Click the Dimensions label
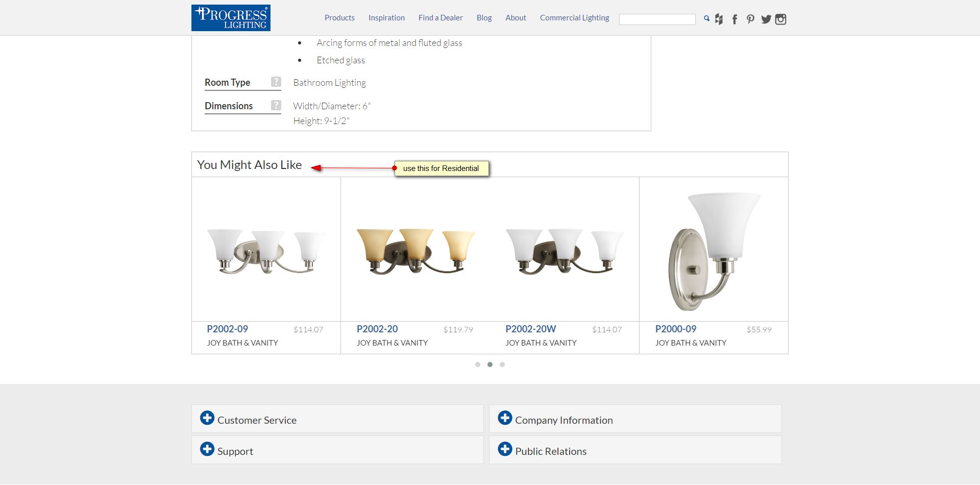 [229, 106]
